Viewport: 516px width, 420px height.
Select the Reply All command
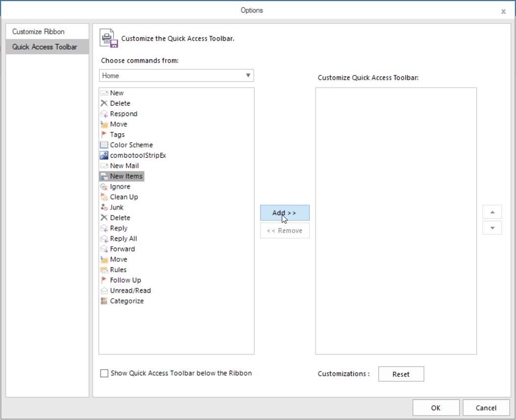[123, 238]
